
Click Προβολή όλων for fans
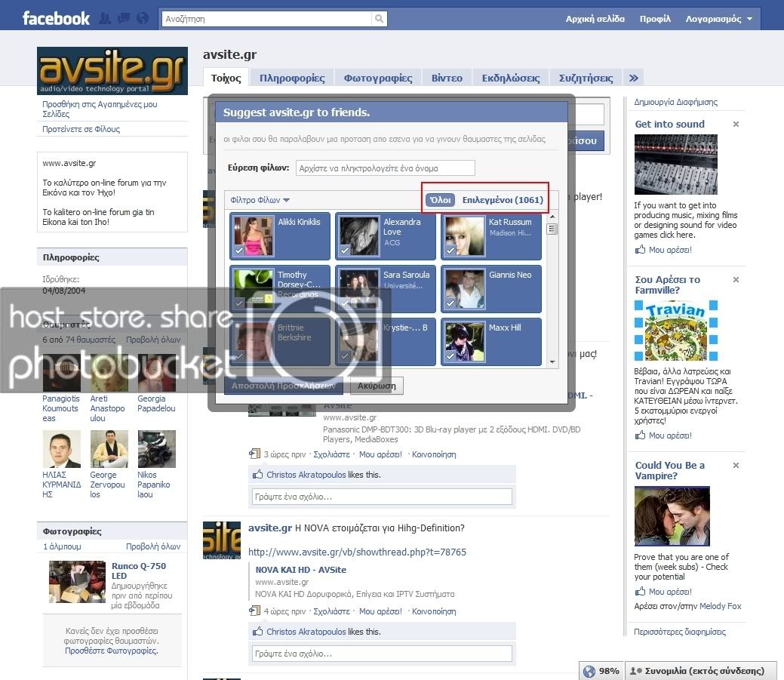153,340
